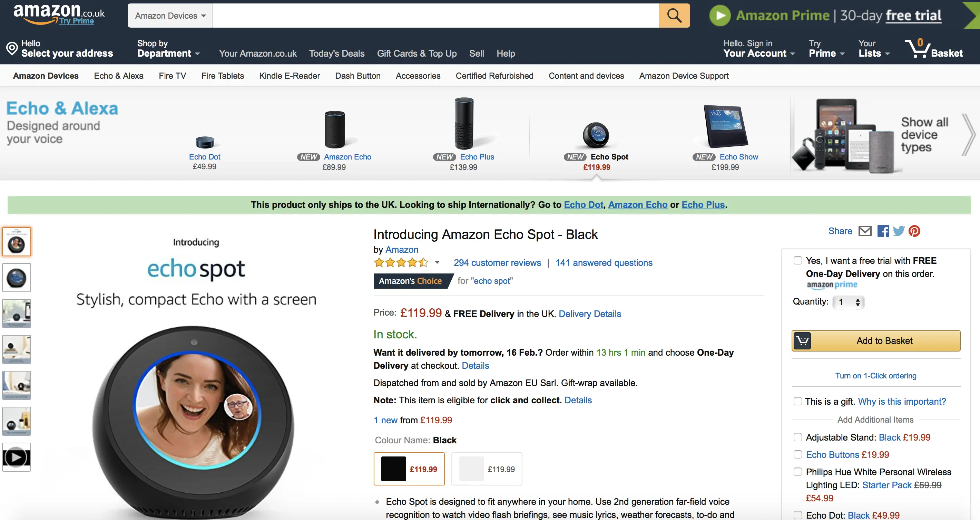Tick the 'This is a gift' checkbox

click(797, 401)
